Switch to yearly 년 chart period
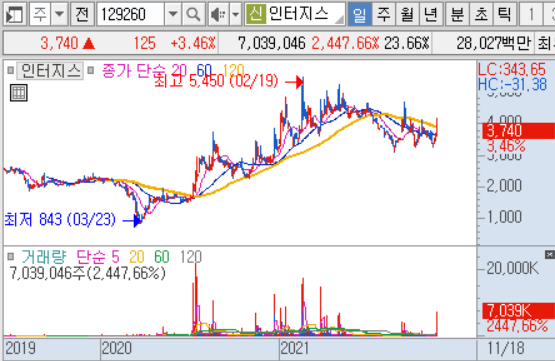 pos(431,15)
